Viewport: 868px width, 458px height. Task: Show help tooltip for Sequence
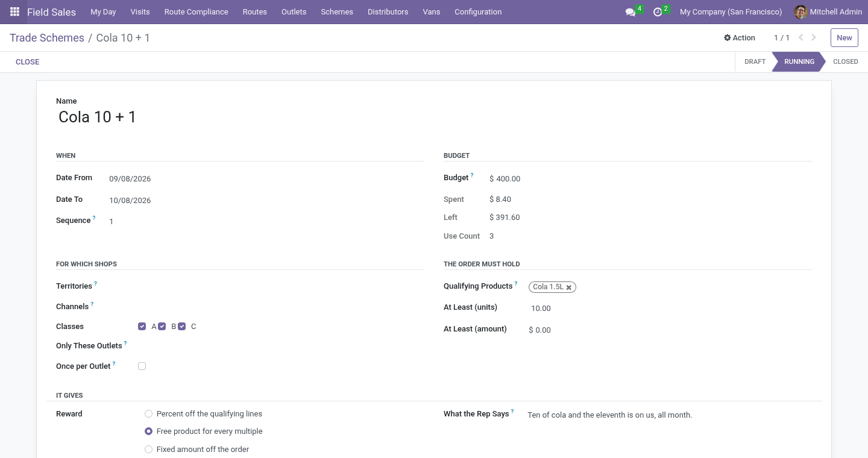click(x=94, y=218)
